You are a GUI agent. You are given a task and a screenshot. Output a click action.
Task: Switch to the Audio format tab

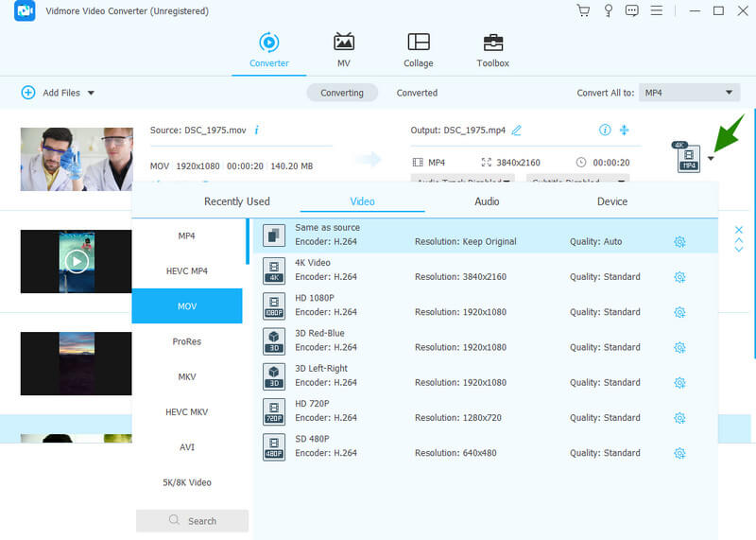tap(487, 201)
